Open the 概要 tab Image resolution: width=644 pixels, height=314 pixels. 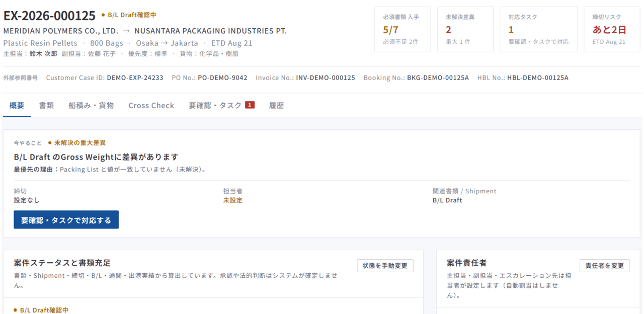[17, 106]
